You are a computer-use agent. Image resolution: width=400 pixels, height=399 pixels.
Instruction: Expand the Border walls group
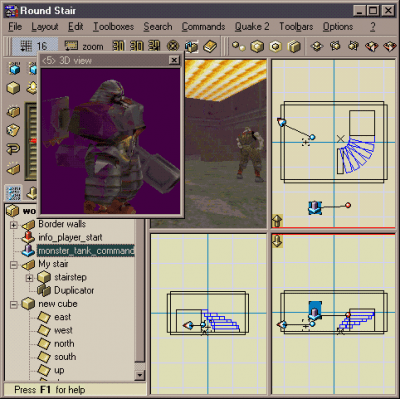click(14, 225)
